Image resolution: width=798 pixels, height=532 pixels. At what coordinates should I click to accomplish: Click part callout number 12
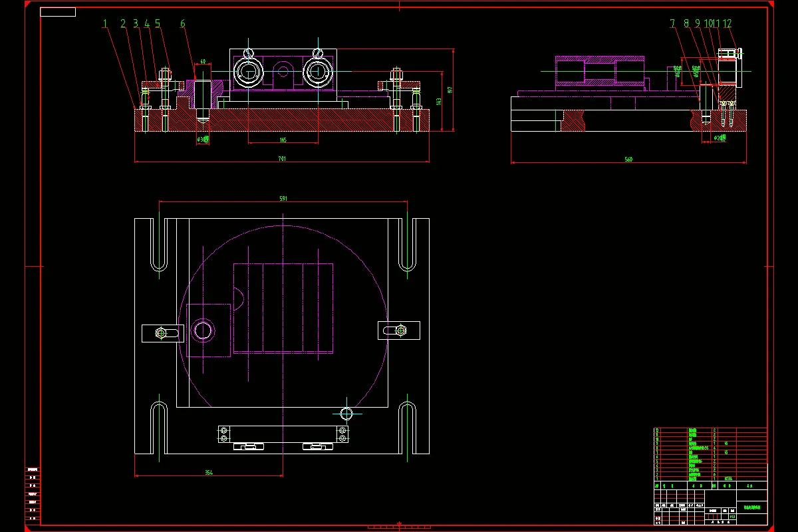point(727,23)
